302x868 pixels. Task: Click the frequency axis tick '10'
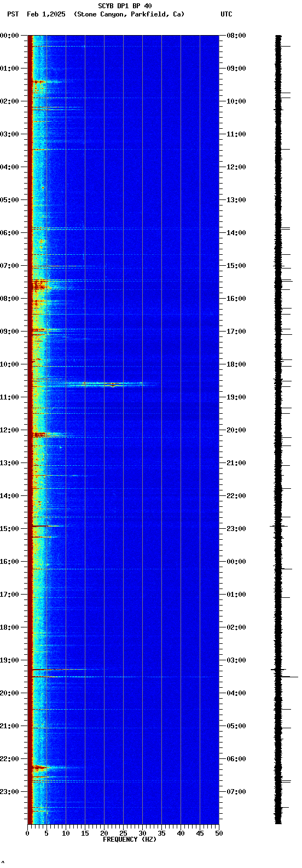click(66, 833)
